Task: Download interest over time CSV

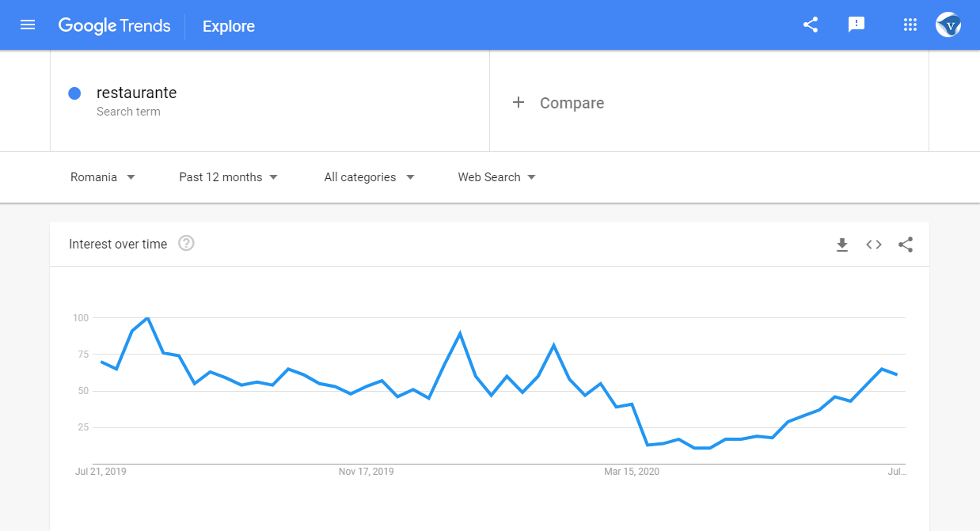Action: click(x=842, y=245)
